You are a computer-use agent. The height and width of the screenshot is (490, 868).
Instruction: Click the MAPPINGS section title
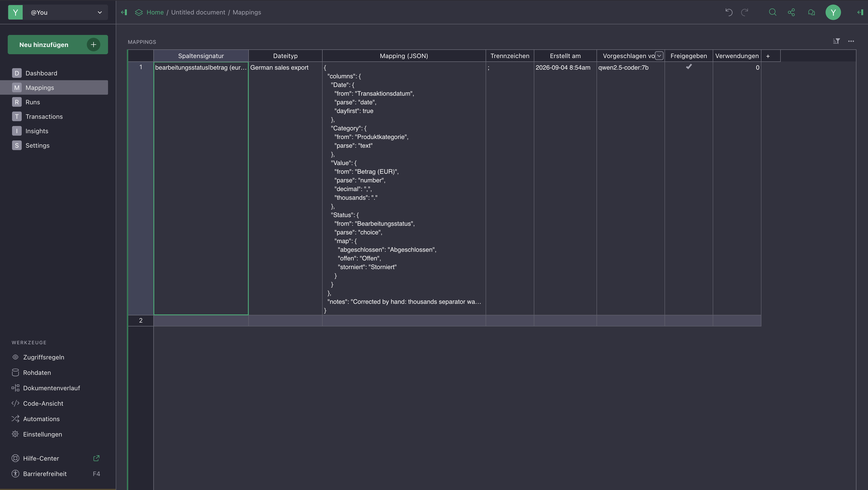coord(142,42)
